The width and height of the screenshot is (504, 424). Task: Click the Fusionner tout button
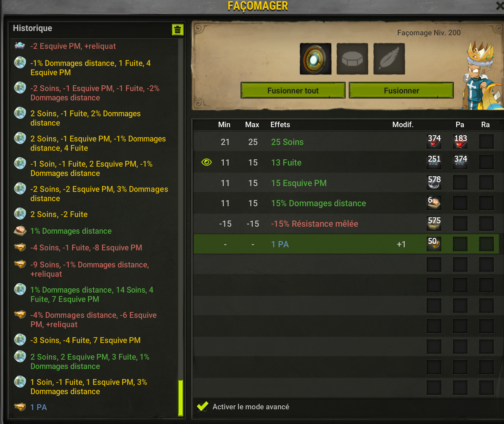coord(293,90)
